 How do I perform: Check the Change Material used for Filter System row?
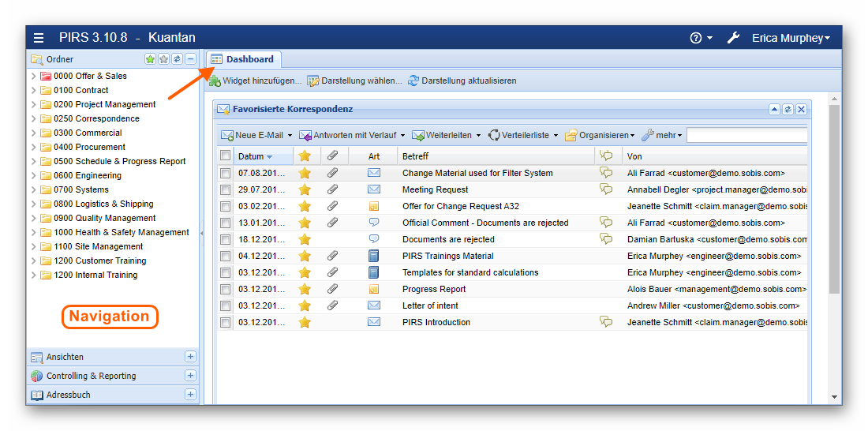[x=226, y=174]
